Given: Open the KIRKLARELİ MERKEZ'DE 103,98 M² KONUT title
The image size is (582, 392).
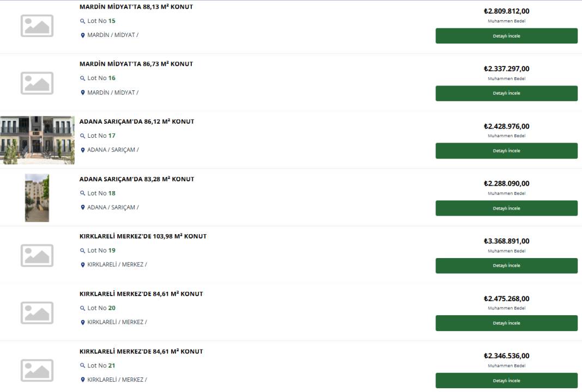Looking at the screenshot, I should coord(143,236).
